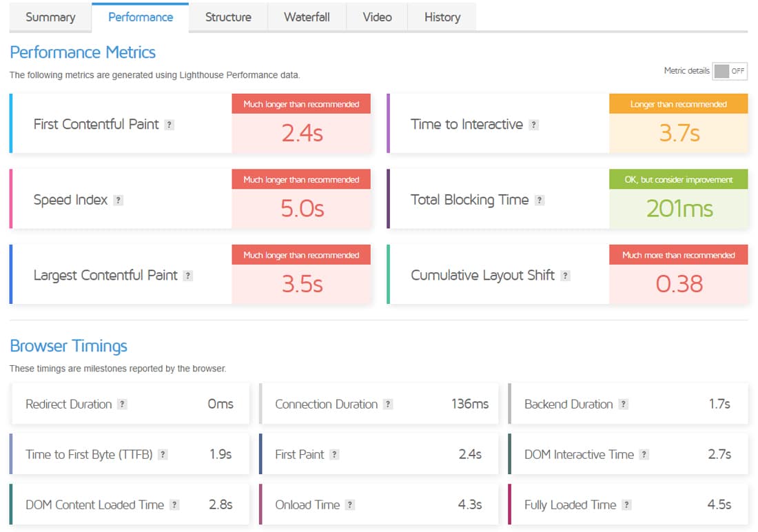The width and height of the screenshot is (758, 532).
Task: Click the TTFB help icon
Action: [x=163, y=455]
